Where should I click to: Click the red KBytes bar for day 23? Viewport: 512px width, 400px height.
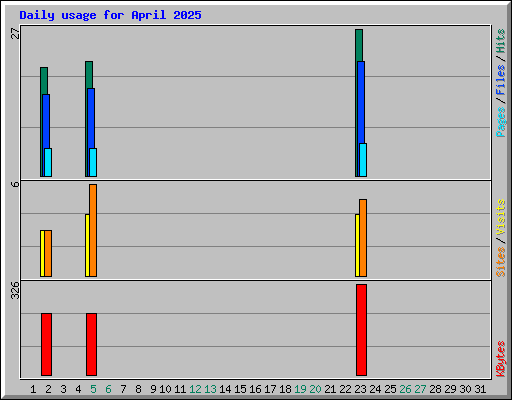pos(361,330)
